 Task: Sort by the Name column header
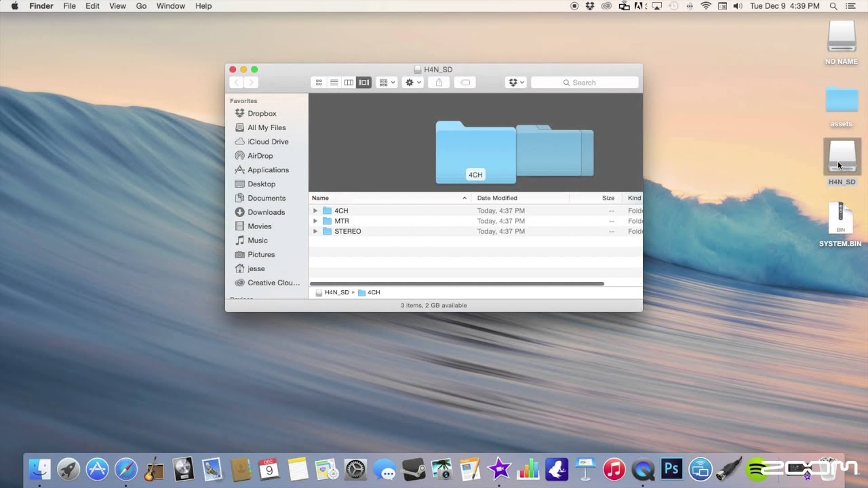point(390,198)
